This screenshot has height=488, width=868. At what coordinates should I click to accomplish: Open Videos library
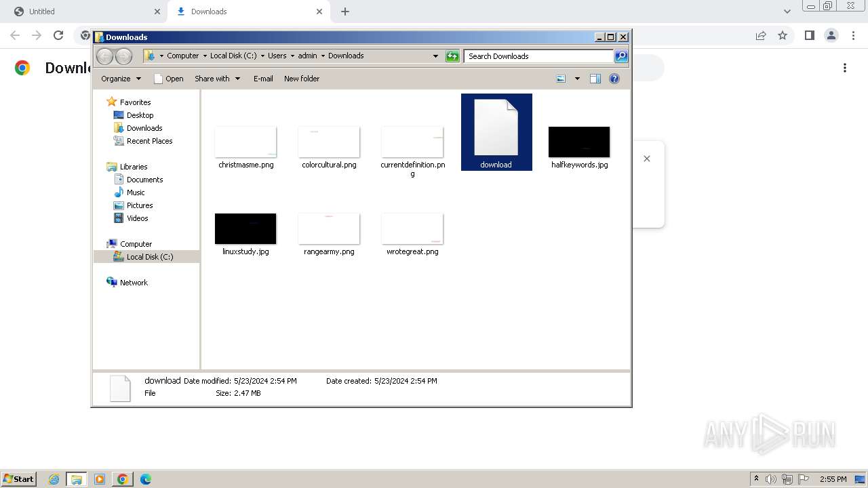click(137, 218)
